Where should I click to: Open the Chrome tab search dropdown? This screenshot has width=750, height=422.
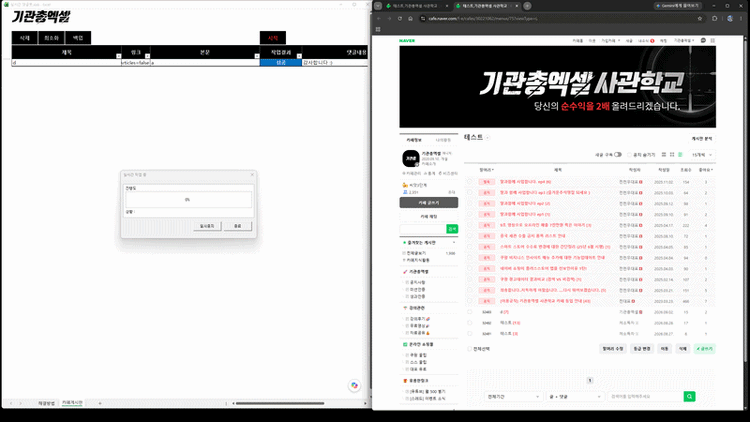click(x=378, y=6)
